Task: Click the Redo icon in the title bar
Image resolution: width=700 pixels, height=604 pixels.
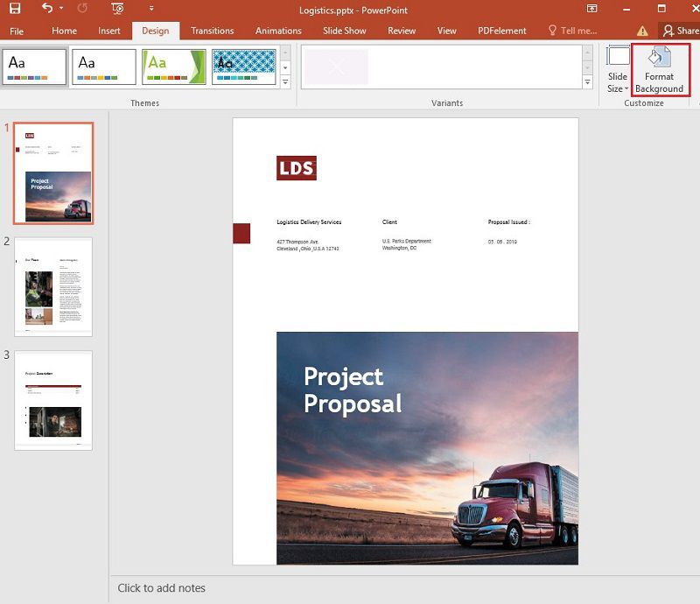Action: (81, 8)
